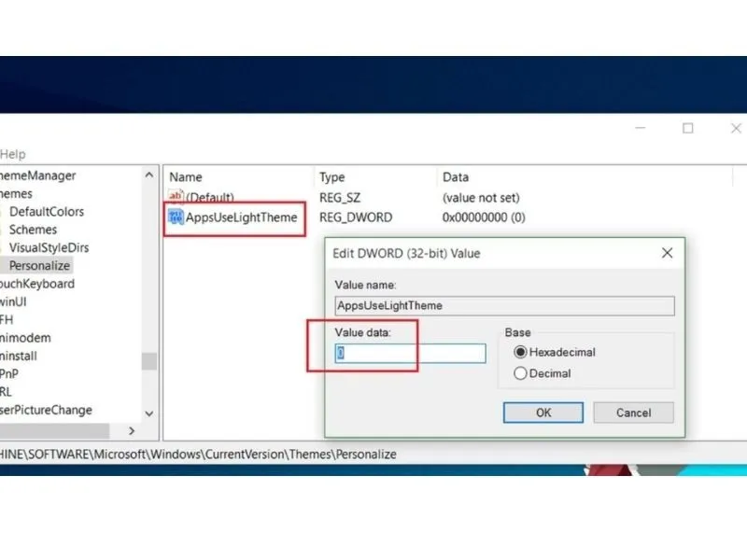Select the VisualStyleDirs registry key

pos(49,247)
